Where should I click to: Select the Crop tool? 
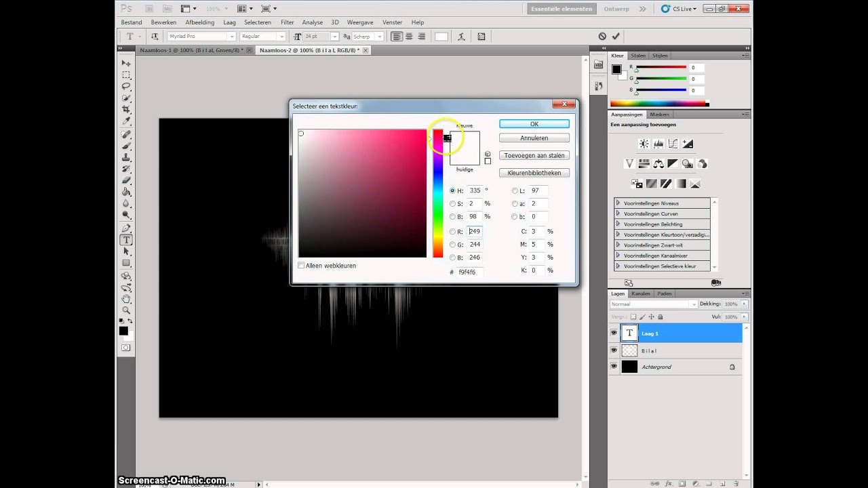(x=126, y=109)
